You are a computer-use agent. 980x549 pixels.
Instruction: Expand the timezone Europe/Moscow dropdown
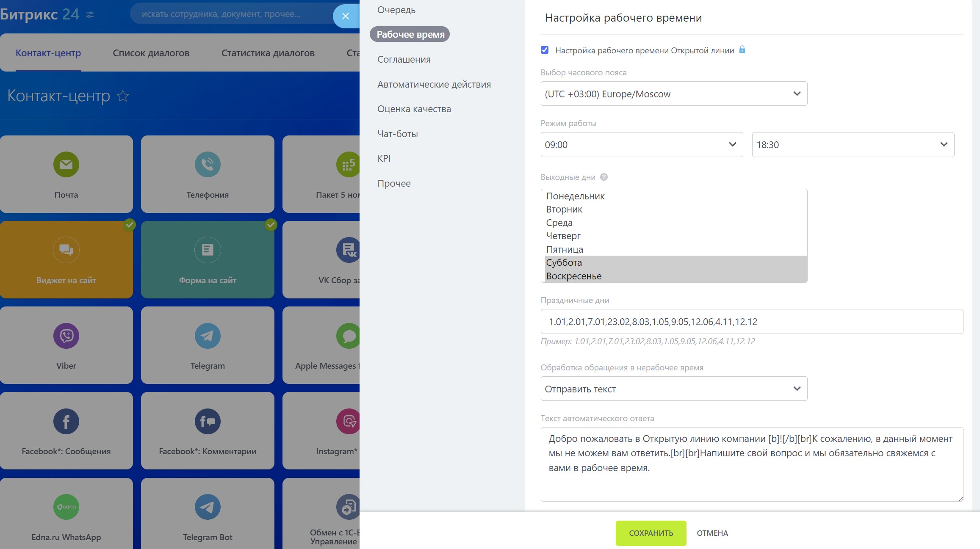[x=673, y=94]
